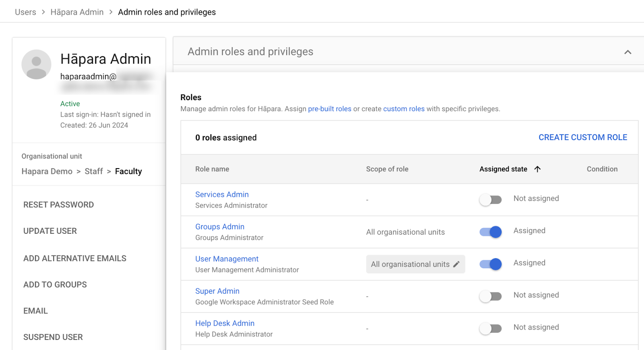
Task: Click the haparaadmin@ email address
Action: pyautogui.click(x=88, y=76)
